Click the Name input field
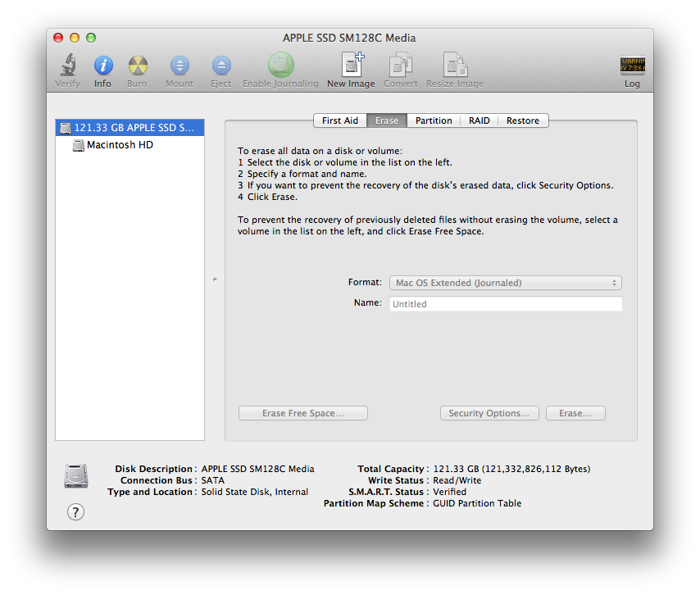This screenshot has height=595, width=700. click(506, 304)
